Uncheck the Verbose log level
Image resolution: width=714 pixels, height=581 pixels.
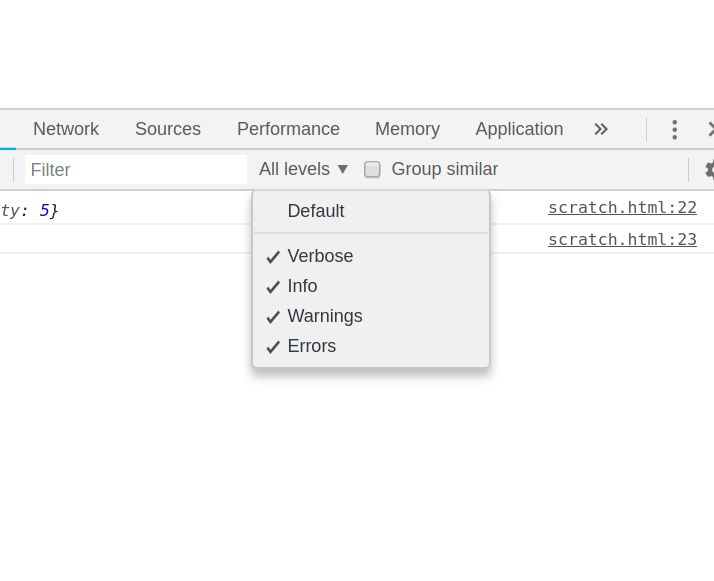coord(371,256)
